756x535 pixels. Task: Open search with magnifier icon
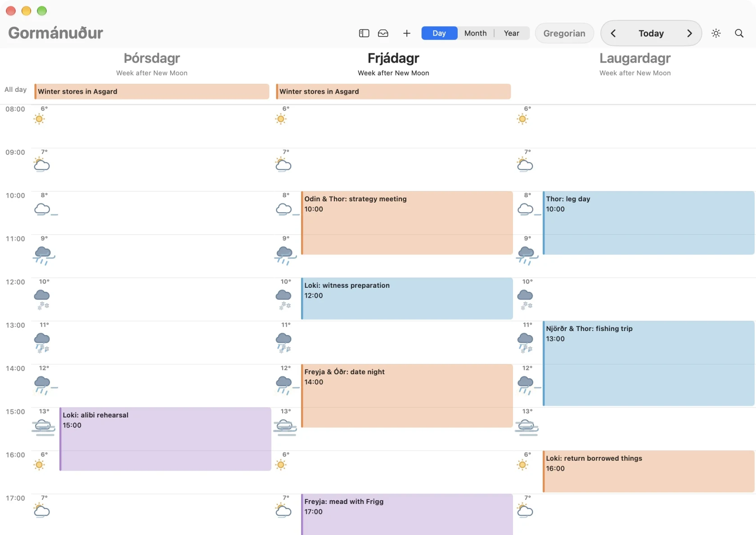click(x=739, y=33)
